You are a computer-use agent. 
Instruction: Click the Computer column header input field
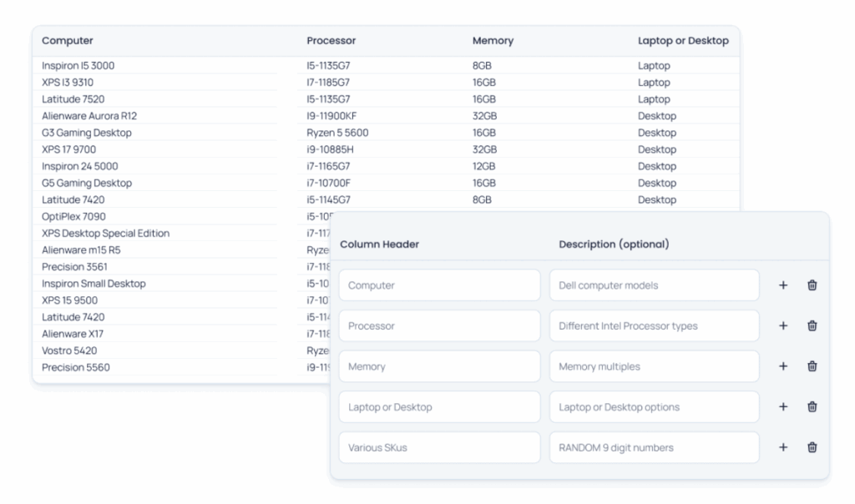[439, 285]
